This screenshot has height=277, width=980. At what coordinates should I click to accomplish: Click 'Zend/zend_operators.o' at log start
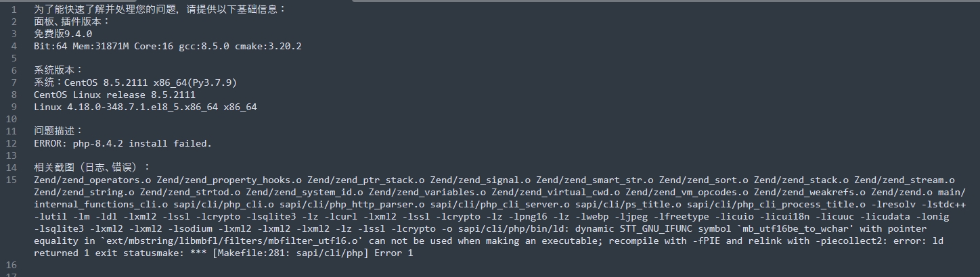tap(92, 180)
